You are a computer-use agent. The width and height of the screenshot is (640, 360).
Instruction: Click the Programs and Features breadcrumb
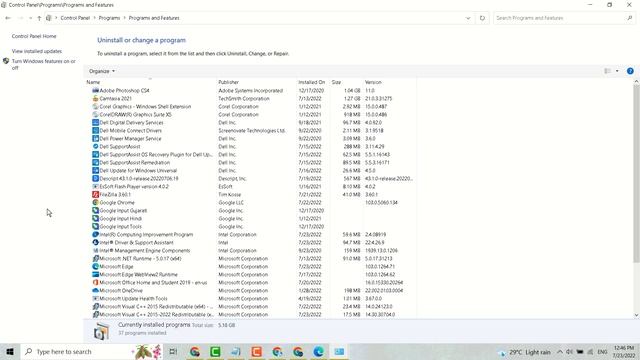tap(154, 18)
